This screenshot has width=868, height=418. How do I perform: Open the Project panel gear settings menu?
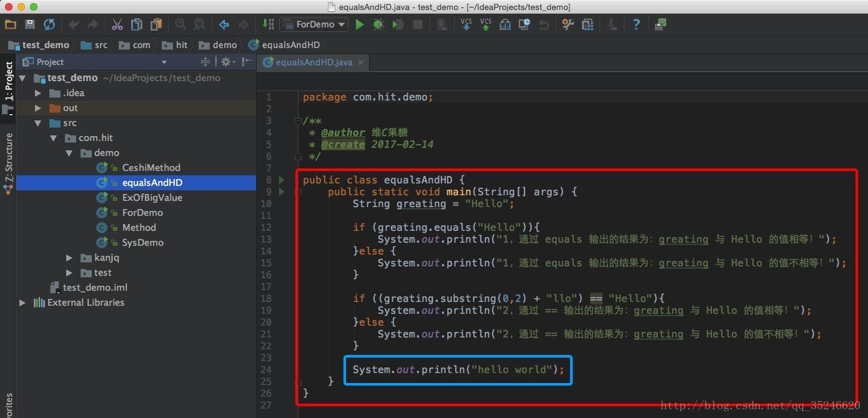click(x=225, y=62)
